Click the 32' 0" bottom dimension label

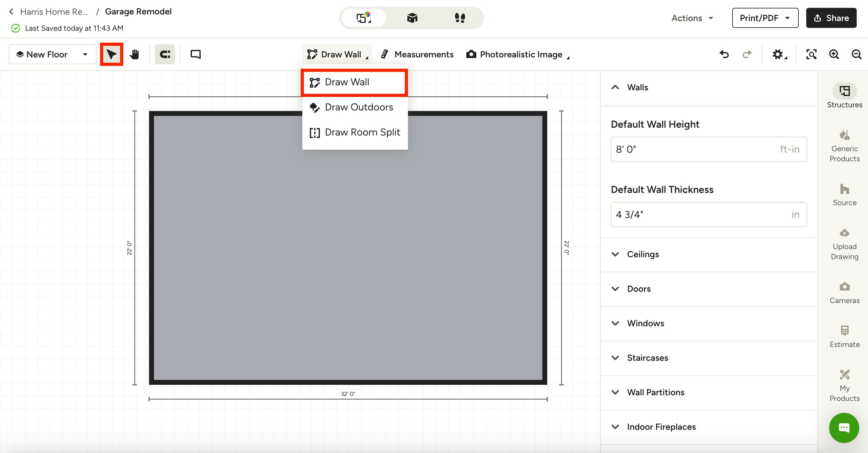(x=348, y=394)
